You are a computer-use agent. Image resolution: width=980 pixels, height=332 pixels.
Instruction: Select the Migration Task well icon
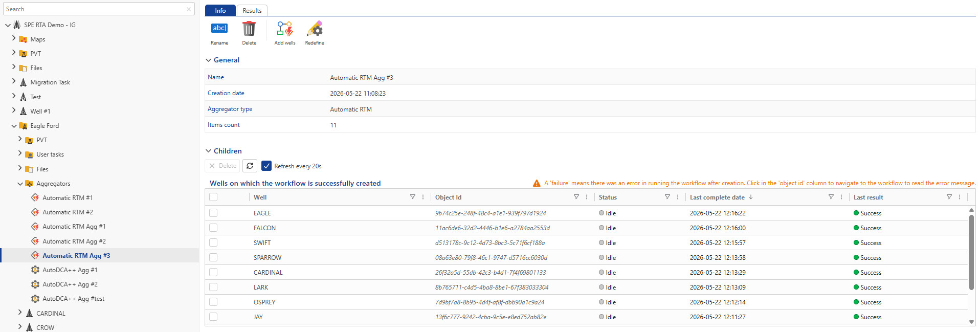pos(23,82)
